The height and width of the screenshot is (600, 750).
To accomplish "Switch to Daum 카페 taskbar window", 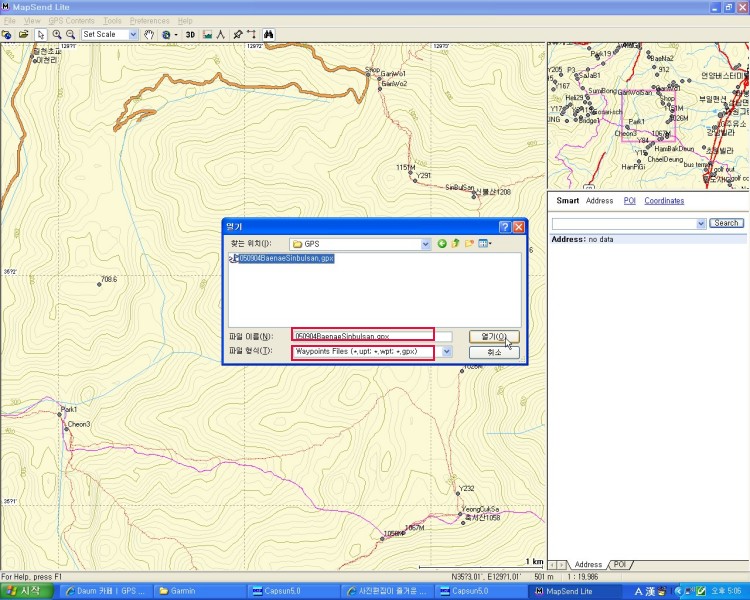I will coord(105,591).
